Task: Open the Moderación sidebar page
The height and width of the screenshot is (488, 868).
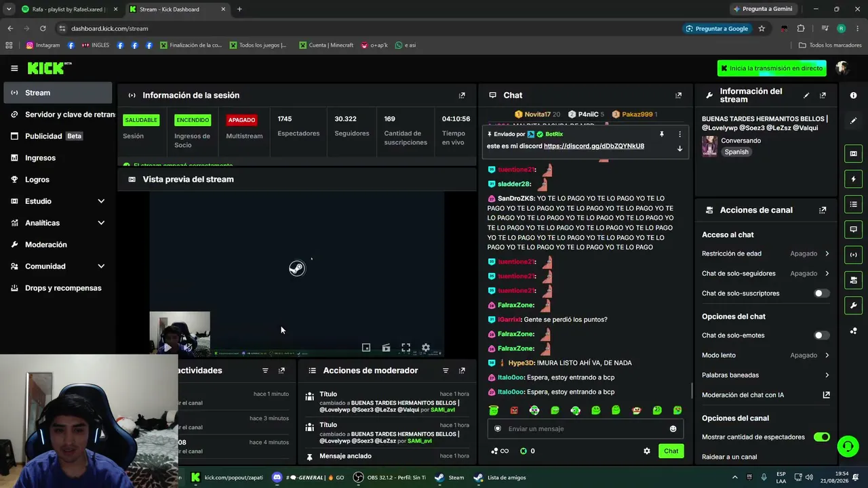Action: coord(58,245)
